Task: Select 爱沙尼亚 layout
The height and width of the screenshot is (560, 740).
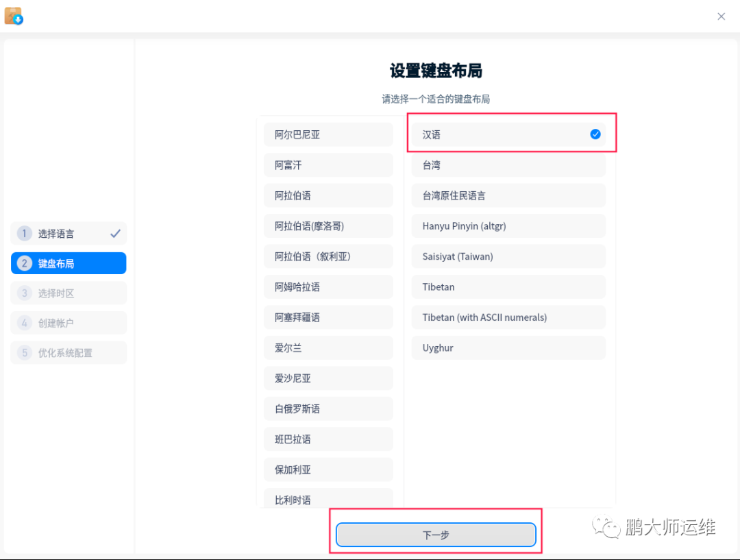Action: pos(328,378)
